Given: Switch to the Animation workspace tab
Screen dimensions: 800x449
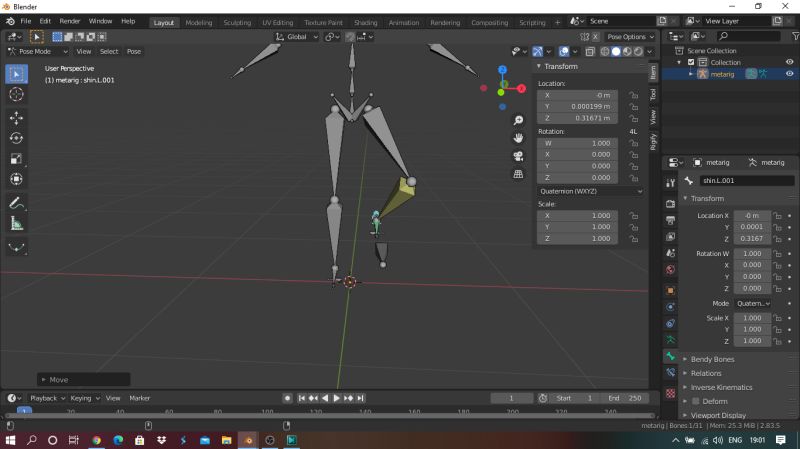Looking at the screenshot, I should point(404,22).
